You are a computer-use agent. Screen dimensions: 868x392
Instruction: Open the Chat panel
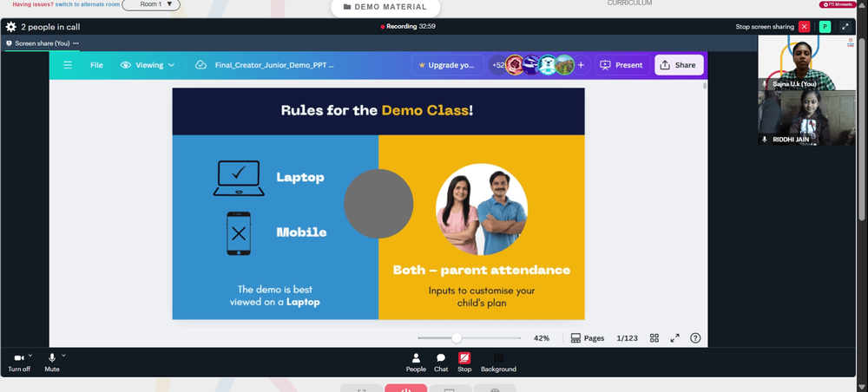[441, 363]
